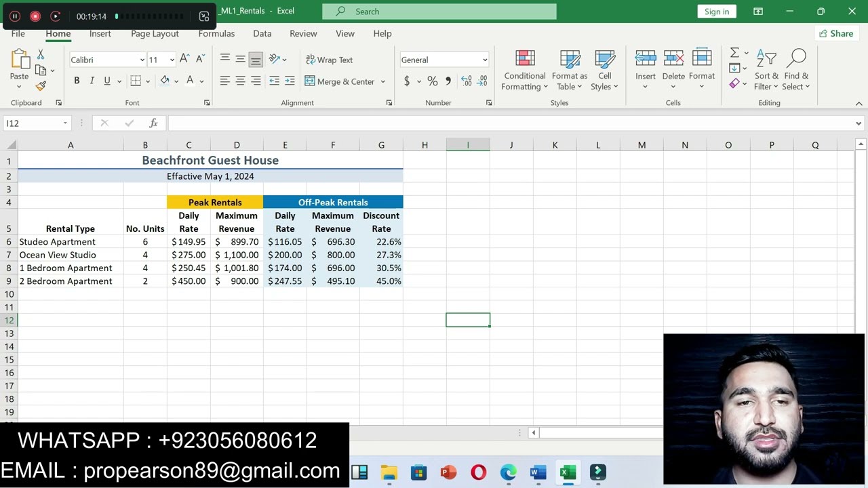Image resolution: width=868 pixels, height=488 pixels.
Task: Switch to the Formulas tab
Action: pyautogui.click(x=216, y=33)
